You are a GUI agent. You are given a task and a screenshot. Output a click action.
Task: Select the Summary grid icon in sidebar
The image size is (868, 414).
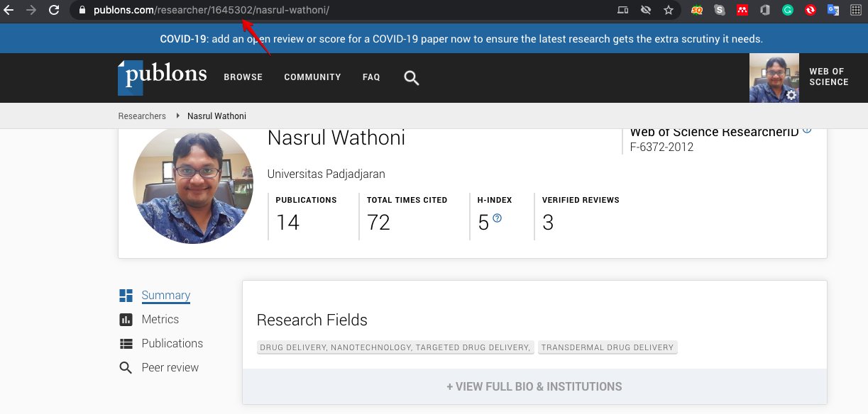126,294
